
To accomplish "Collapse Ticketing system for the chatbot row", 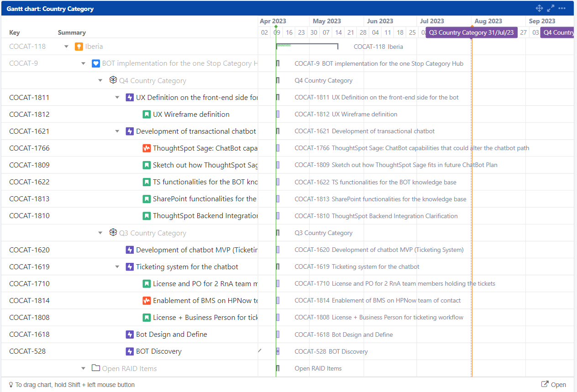I will point(117,267).
